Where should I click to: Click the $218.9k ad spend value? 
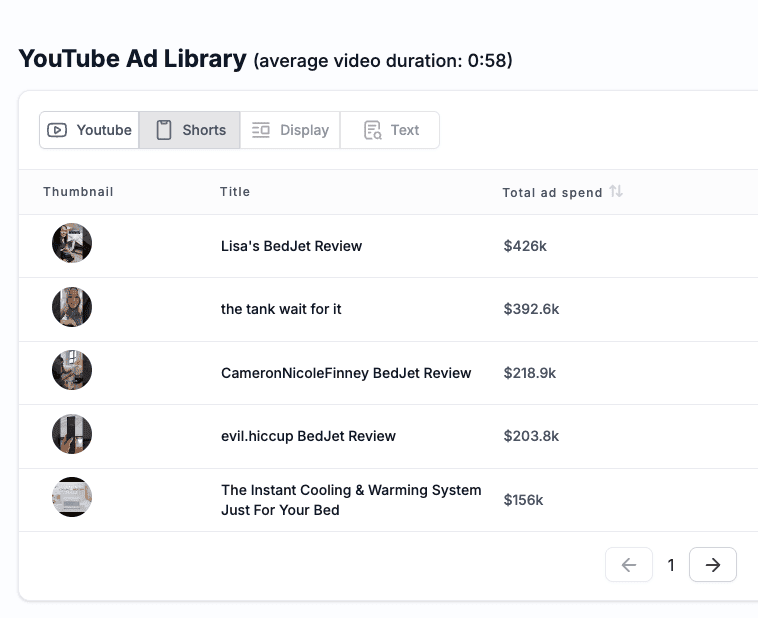tap(530, 373)
